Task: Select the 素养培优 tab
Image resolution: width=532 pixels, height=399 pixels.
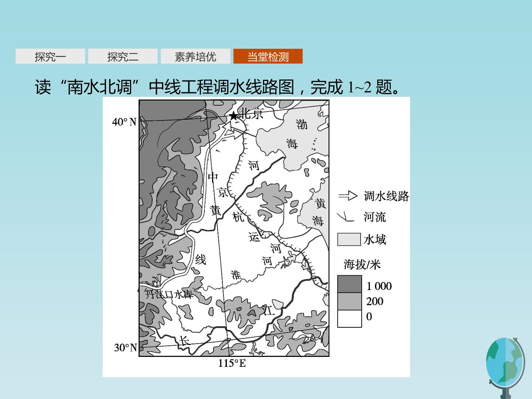Action: pyautogui.click(x=195, y=56)
